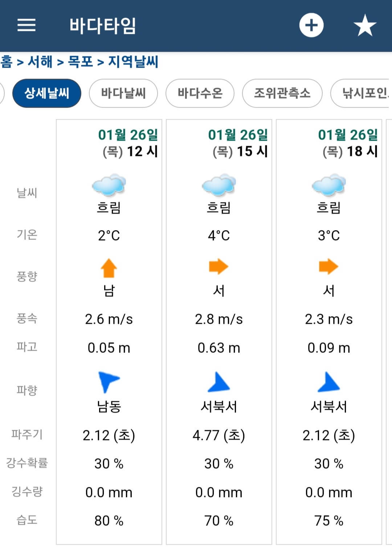Screen dimensions: 392x552
Task: Click the west wind arrow in the 15시 column
Action: [x=219, y=266]
